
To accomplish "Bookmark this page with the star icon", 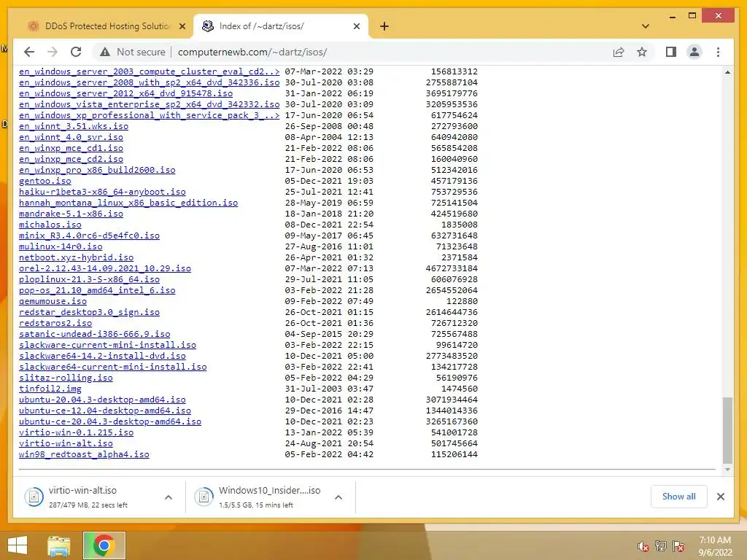I will pos(642,52).
